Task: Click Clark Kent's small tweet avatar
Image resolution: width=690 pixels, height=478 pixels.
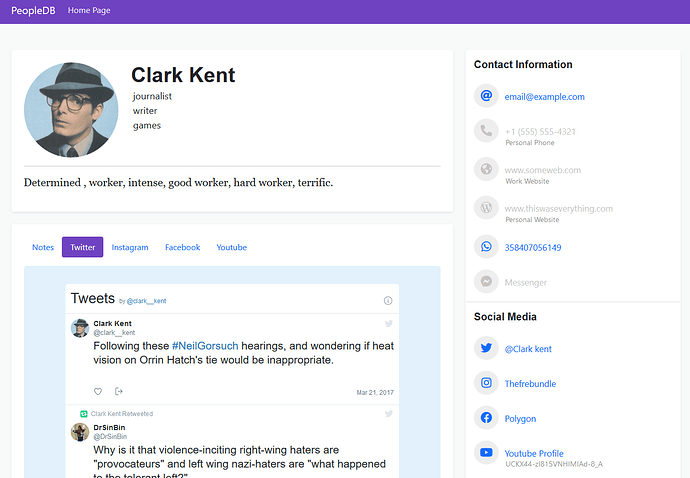Action: [80, 328]
